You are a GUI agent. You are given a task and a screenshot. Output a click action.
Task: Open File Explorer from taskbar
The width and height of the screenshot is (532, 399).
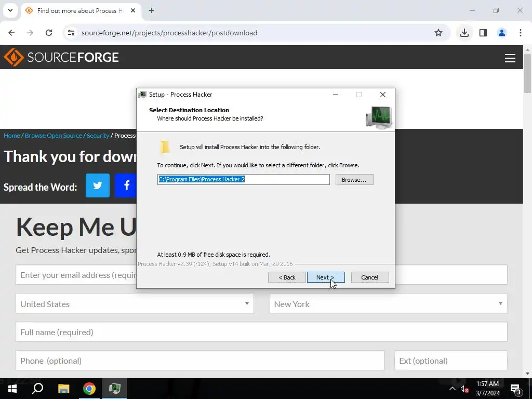pyautogui.click(x=63, y=389)
